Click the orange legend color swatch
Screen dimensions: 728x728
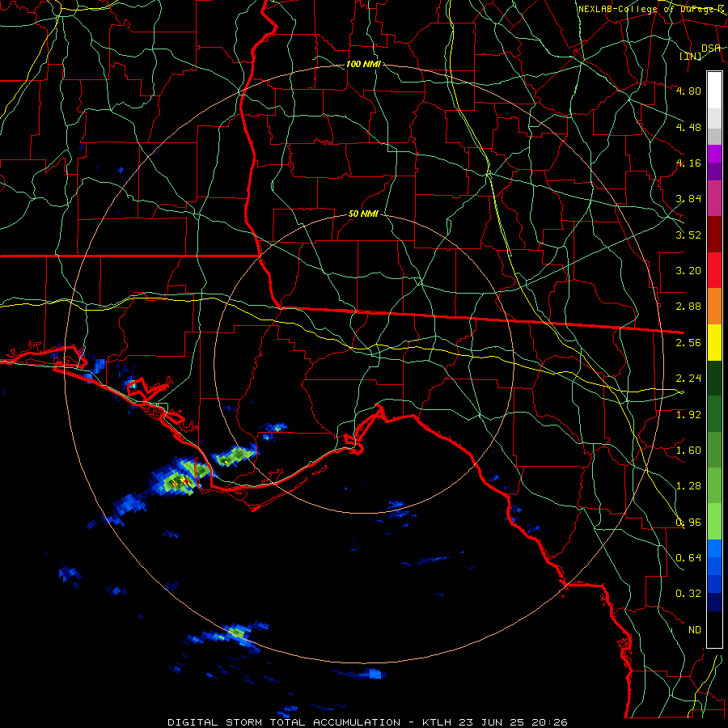coord(714,307)
